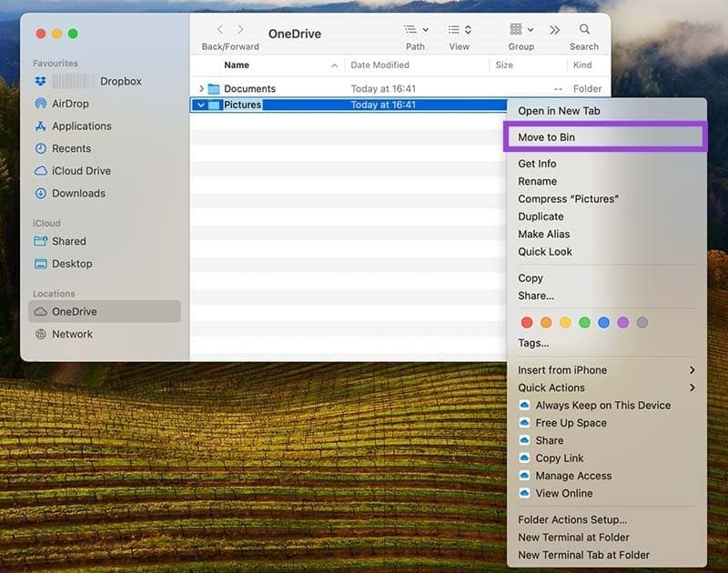This screenshot has height=573, width=728.
Task: Select Shared under iCloud section
Action: [69, 241]
